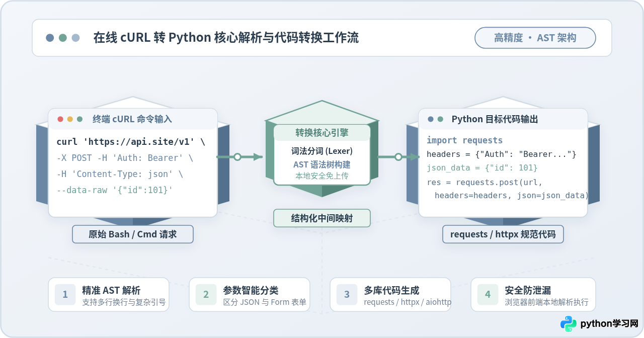Click the number 2 step badge
This screenshot has height=338, width=644.
coord(206,294)
